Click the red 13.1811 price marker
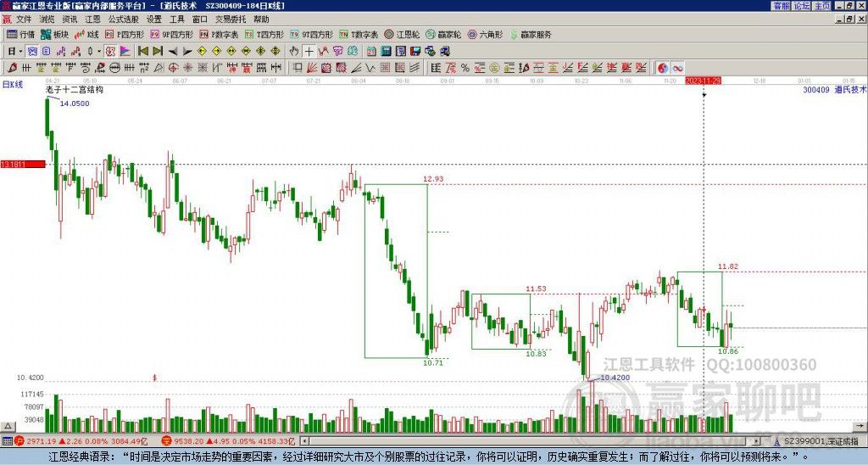Image resolution: width=868 pixels, height=465 pixels. coord(22,164)
